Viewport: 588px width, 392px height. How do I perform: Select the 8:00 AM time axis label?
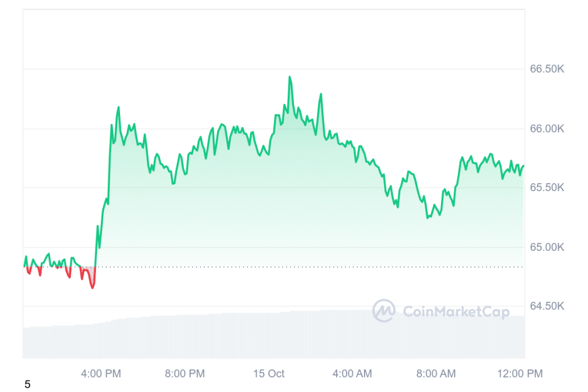436,374
